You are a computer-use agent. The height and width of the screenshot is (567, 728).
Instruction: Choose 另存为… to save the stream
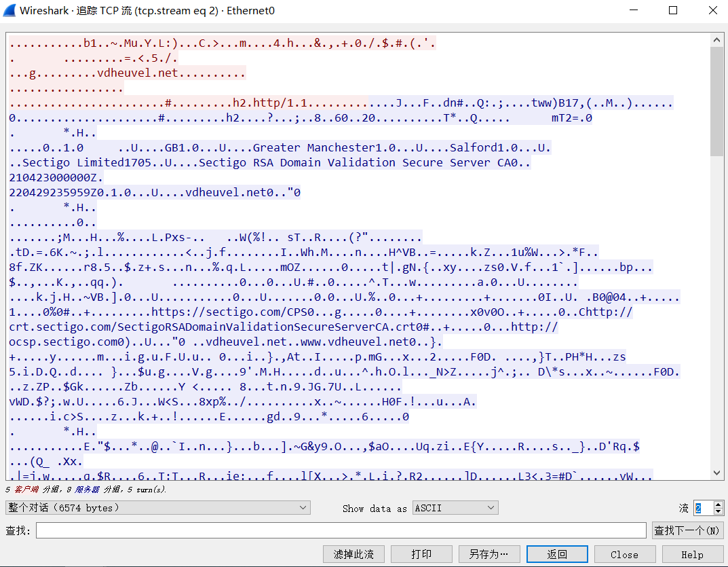(x=489, y=554)
